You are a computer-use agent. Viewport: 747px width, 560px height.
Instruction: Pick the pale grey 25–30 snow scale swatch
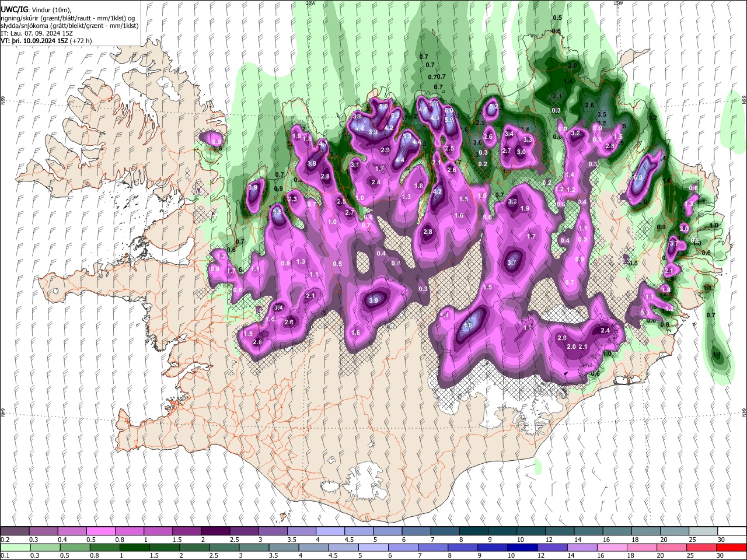click(702, 531)
